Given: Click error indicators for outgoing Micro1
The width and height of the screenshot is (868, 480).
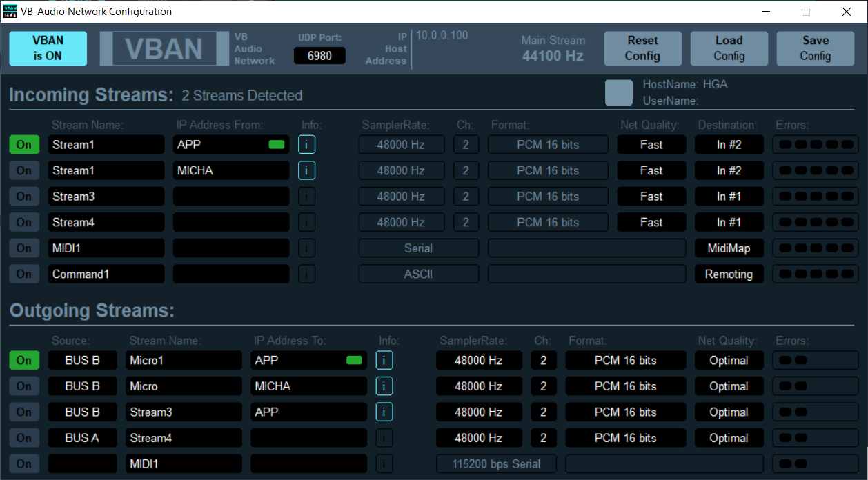Looking at the screenshot, I should [816, 360].
